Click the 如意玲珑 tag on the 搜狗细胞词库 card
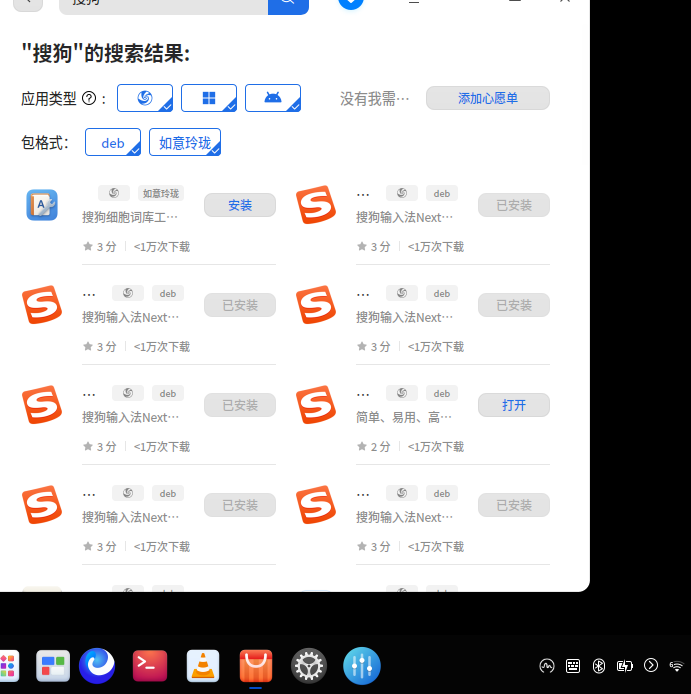Screen dimensions: 691x694 pyautogui.click(x=161, y=193)
